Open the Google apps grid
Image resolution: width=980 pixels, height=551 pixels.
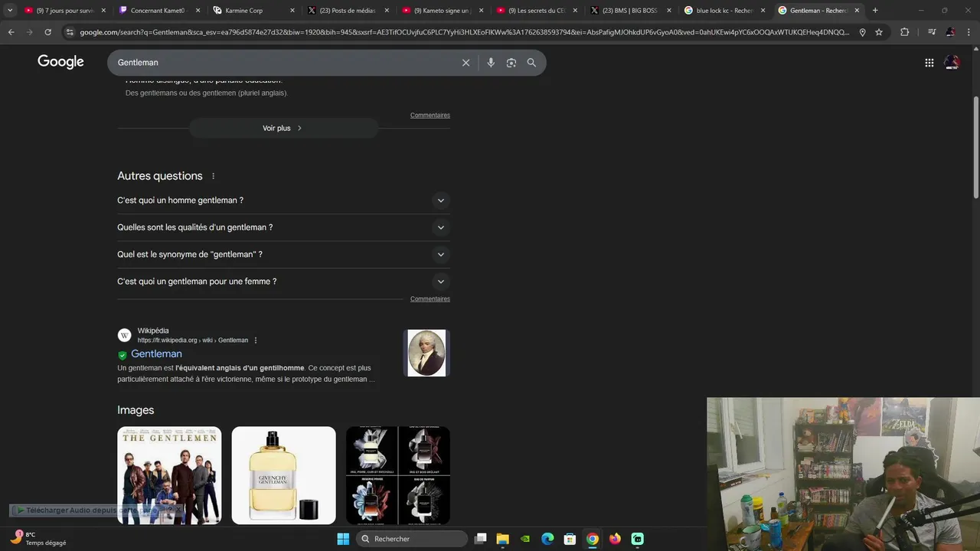(929, 63)
